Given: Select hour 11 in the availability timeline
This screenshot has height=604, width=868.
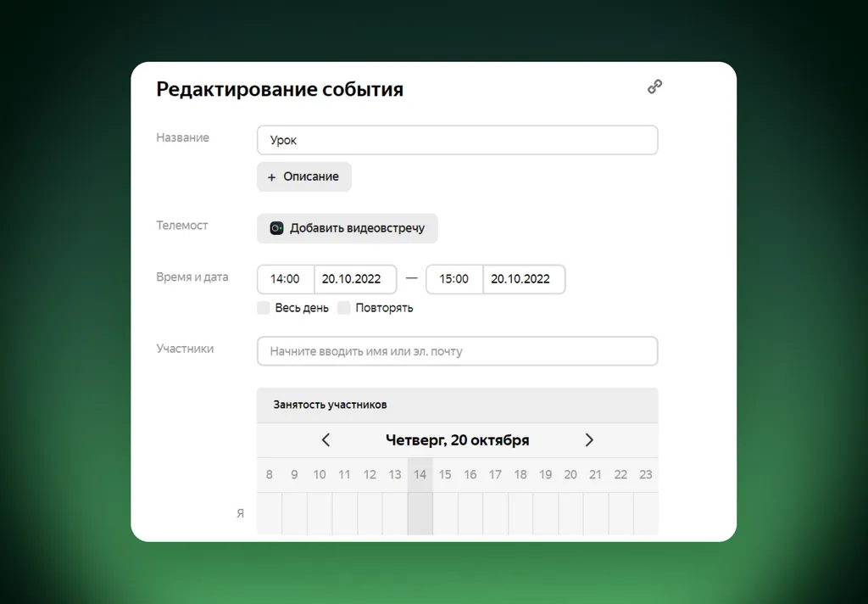Looking at the screenshot, I should (344, 475).
